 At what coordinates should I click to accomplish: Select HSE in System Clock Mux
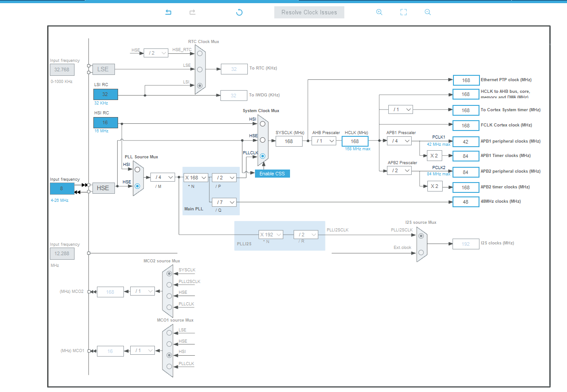[x=263, y=140]
